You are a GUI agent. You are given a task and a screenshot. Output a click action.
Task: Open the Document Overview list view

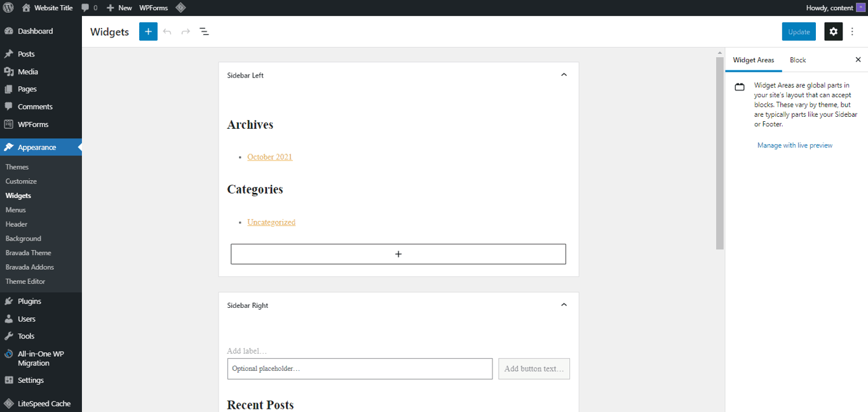click(x=204, y=31)
